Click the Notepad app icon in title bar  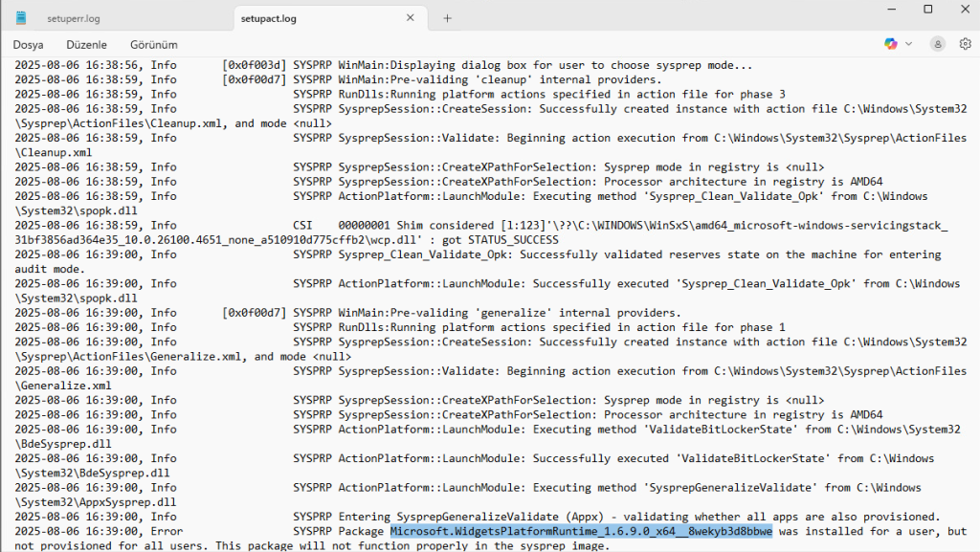pos(22,18)
